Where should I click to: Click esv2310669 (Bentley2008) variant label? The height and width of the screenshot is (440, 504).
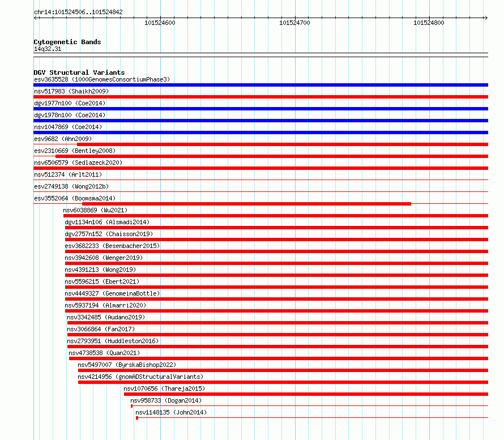pyautogui.click(x=75, y=151)
